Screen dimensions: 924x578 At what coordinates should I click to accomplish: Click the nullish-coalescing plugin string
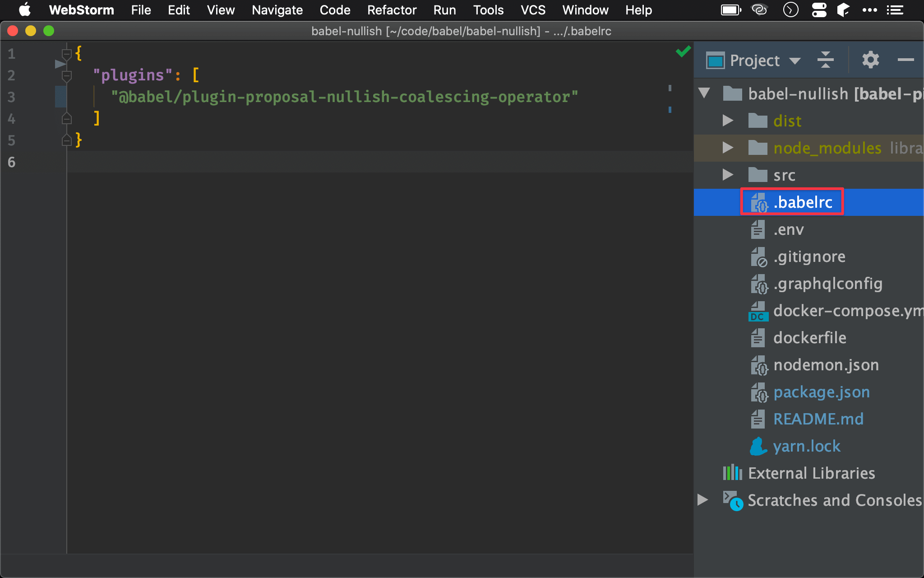tap(345, 97)
